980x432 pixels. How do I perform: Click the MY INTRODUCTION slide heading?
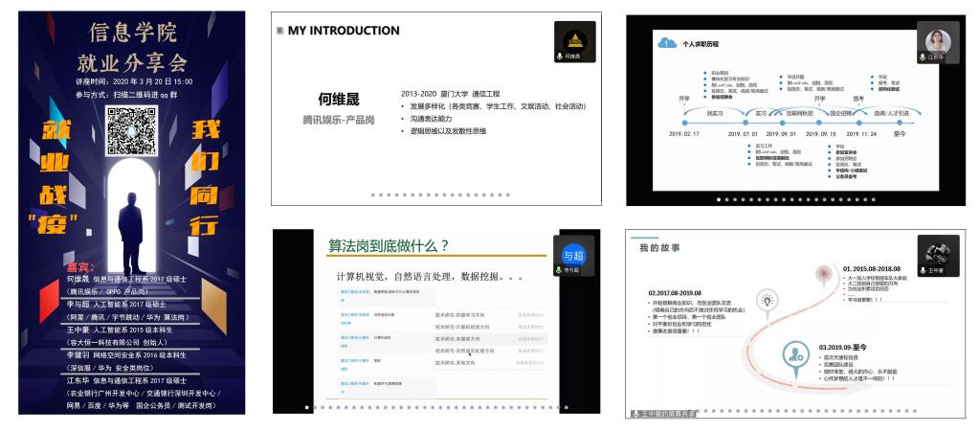click(x=344, y=31)
